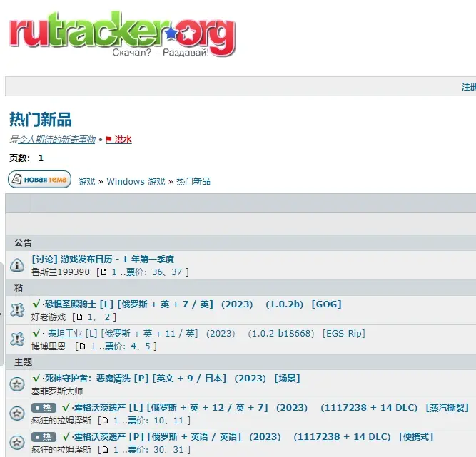Viewport: 476px width, 457px height.
Task: Open the 热门新品 page heading link
Action: point(41,120)
